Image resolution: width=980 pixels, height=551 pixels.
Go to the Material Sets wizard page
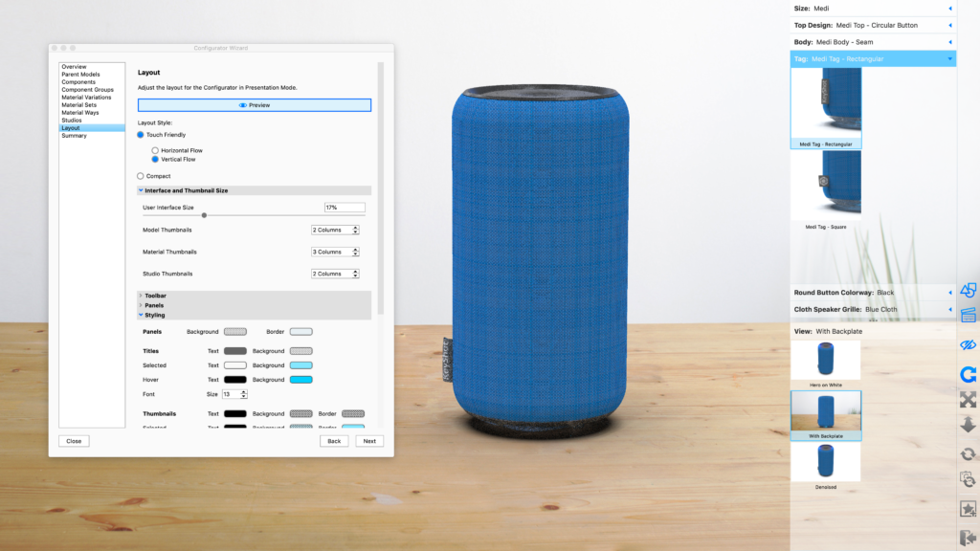78,105
